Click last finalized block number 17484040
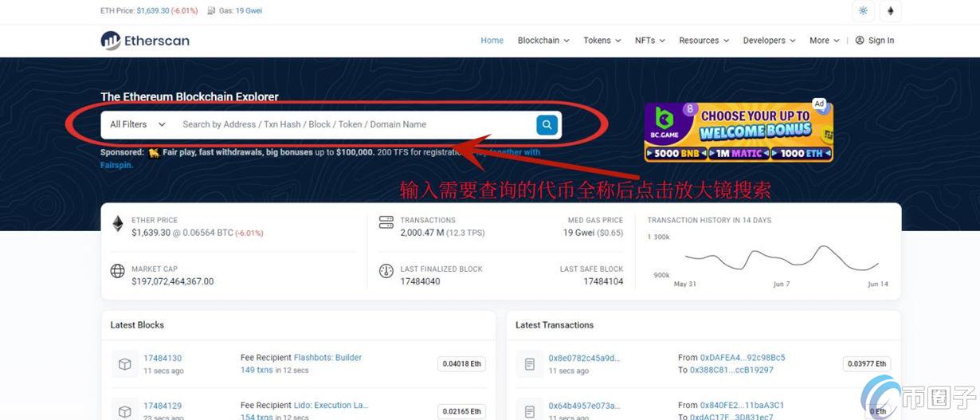 point(420,281)
